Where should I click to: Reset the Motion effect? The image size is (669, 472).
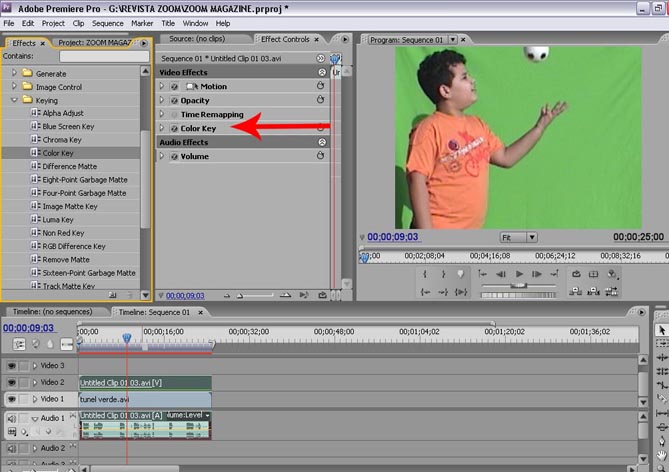[321, 87]
